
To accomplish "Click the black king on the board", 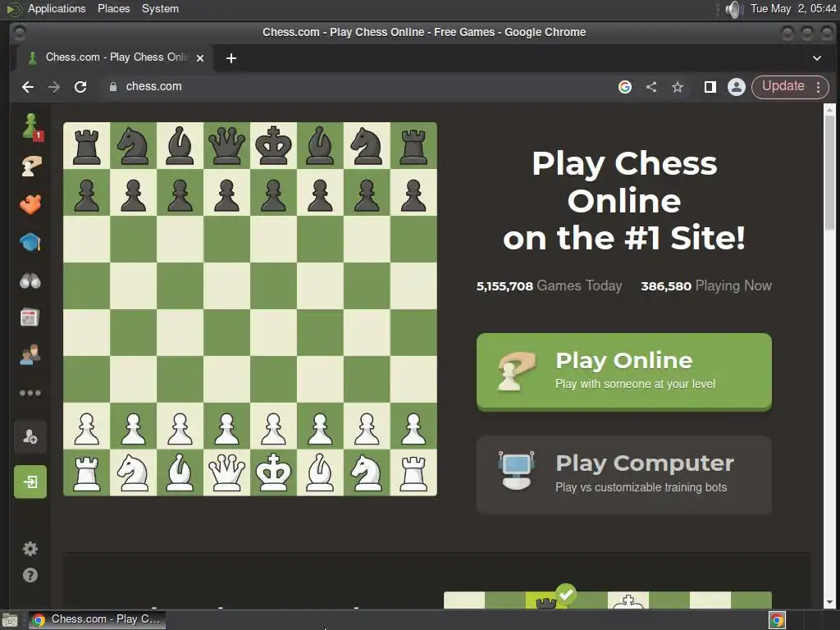I will pyautogui.click(x=273, y=146).
